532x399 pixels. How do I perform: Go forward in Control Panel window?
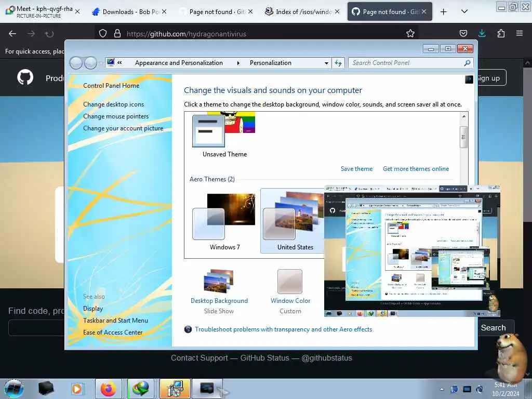click(90, 63)
